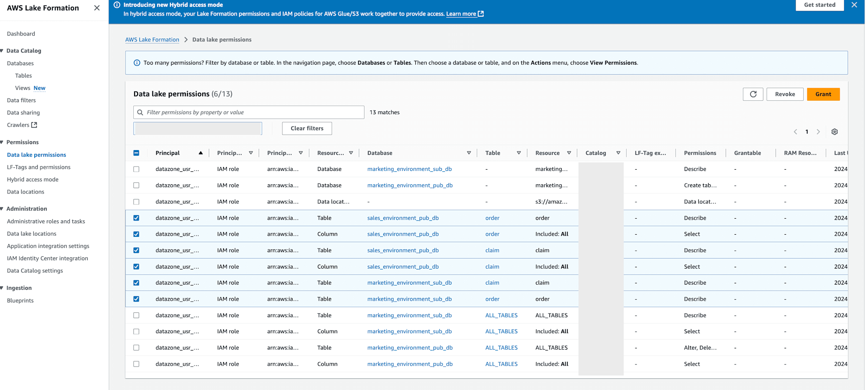Collapse the Permissions nav section
The height and width of the screenshot is (390, 868).
pos(2,142)
